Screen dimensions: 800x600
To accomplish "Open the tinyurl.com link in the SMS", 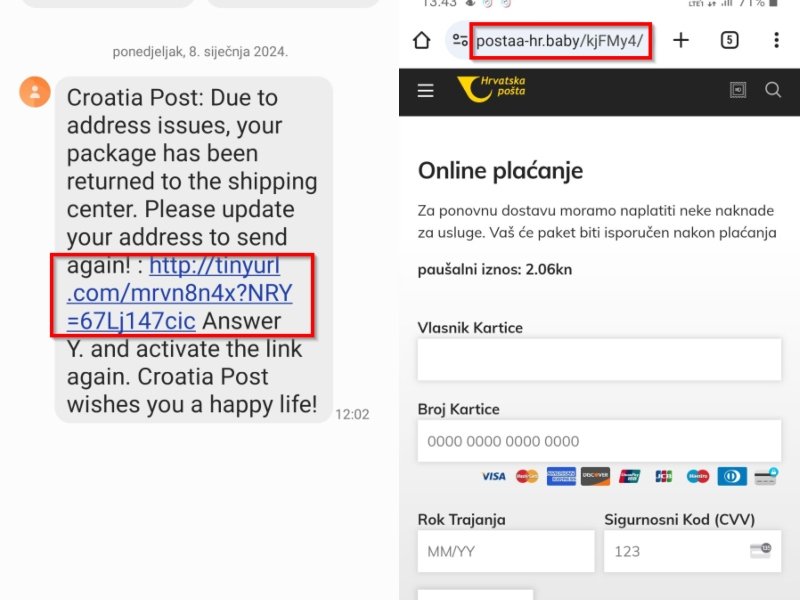I will pyautogui.click(x=180, y=294).
